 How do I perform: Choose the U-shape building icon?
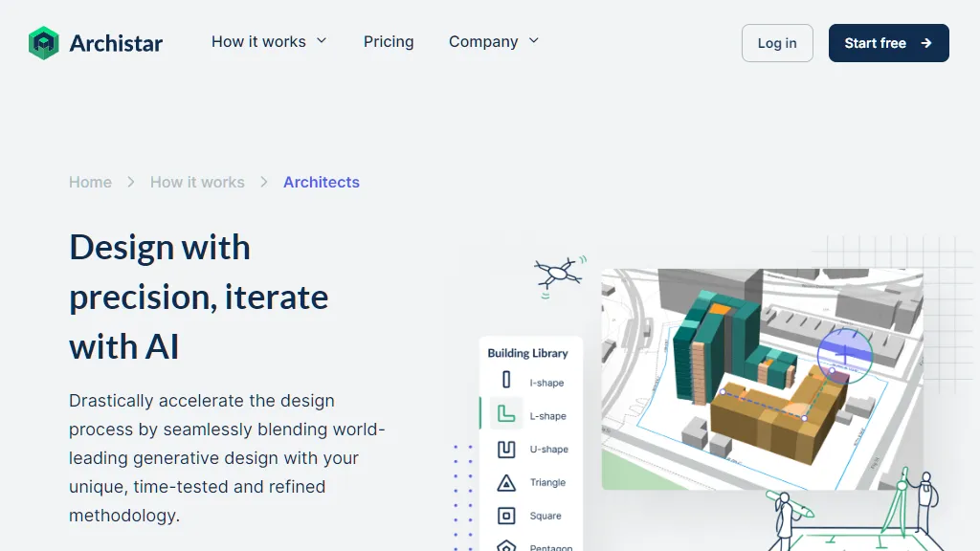pyautogui.click(x=506, y=450)
